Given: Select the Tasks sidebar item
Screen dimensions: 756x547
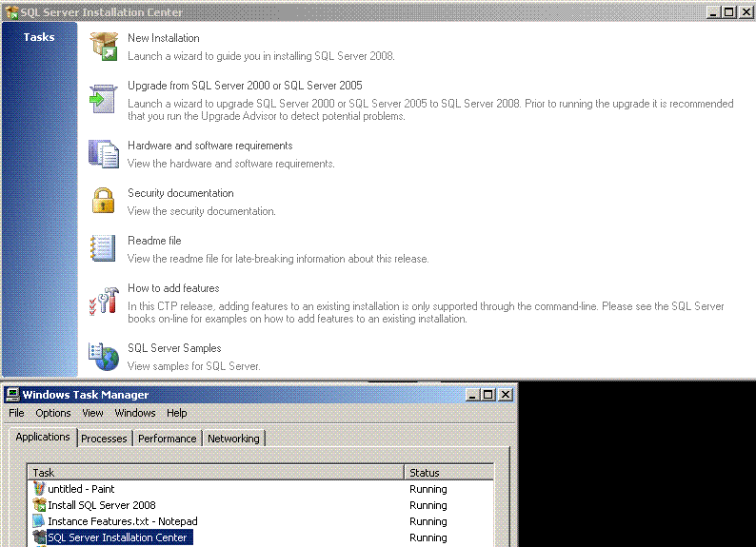Looking at the screenshot, I should (x=39, y=37).
